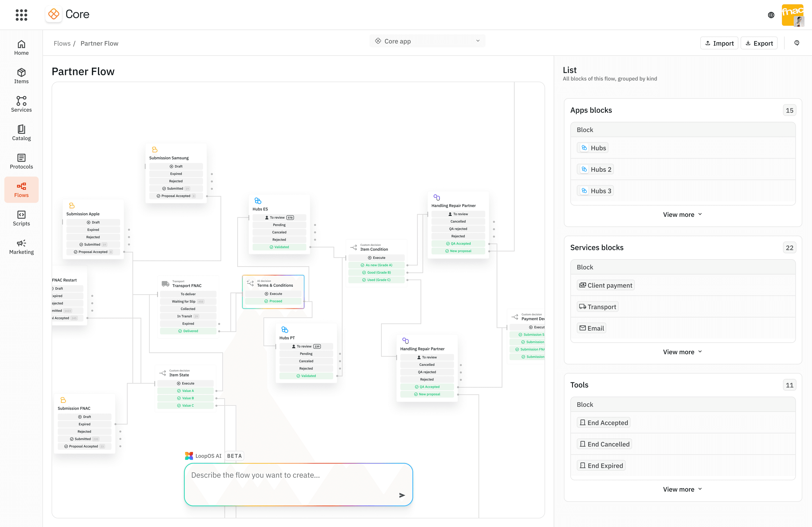Select the Transport block in Services list
This screenshot has height=527, width=812.
pos(598,307)
